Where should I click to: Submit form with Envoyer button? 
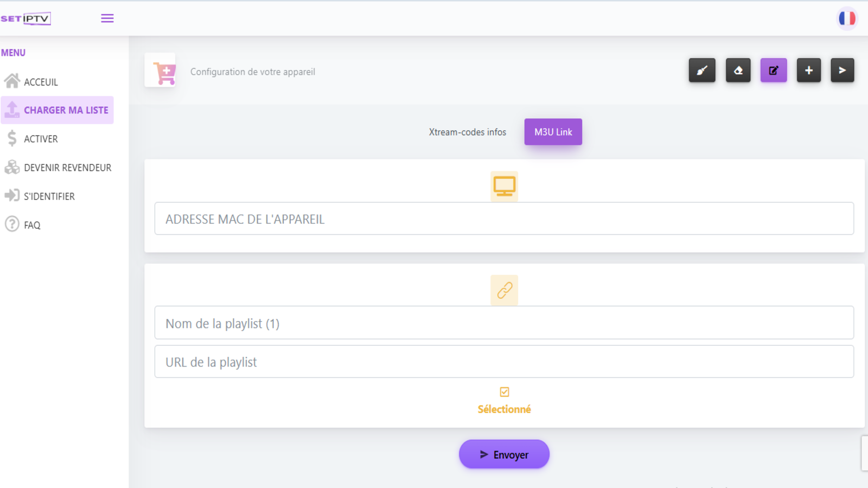(504, 454)
